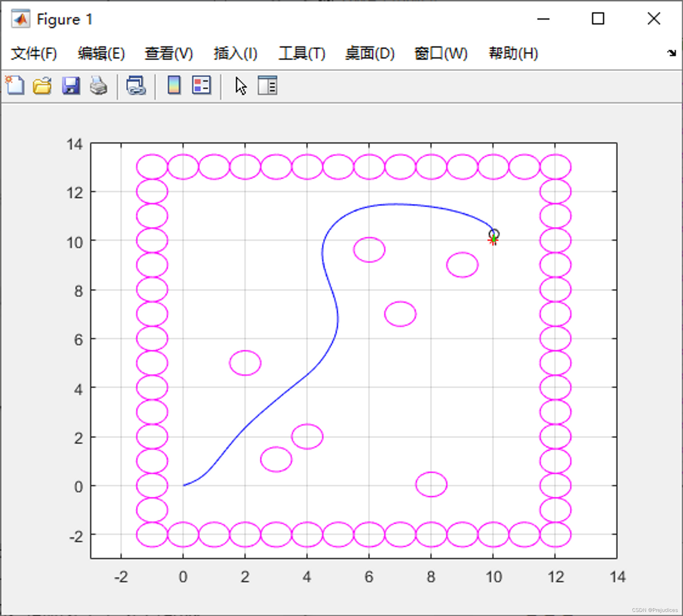Click the New Figure toolbar icon
Screen dimensions: 683x616
[x=15, y=85]
